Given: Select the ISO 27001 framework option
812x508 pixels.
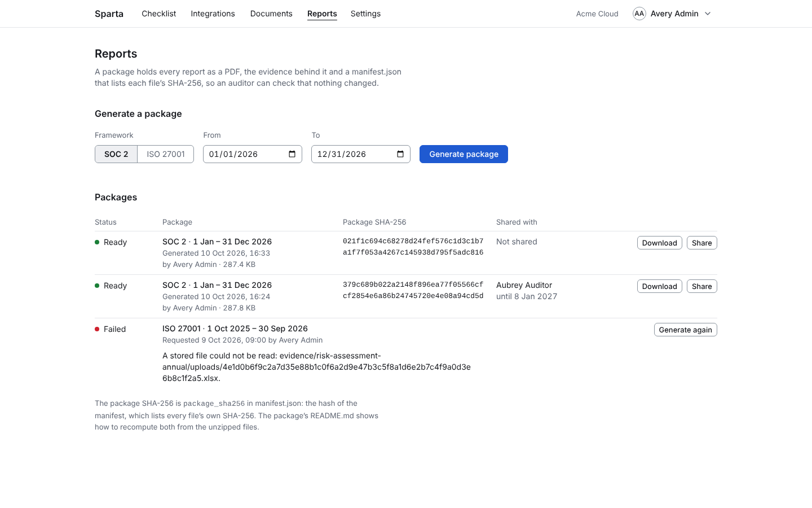Looking at the screenshot, I should [x=166, y=154].
